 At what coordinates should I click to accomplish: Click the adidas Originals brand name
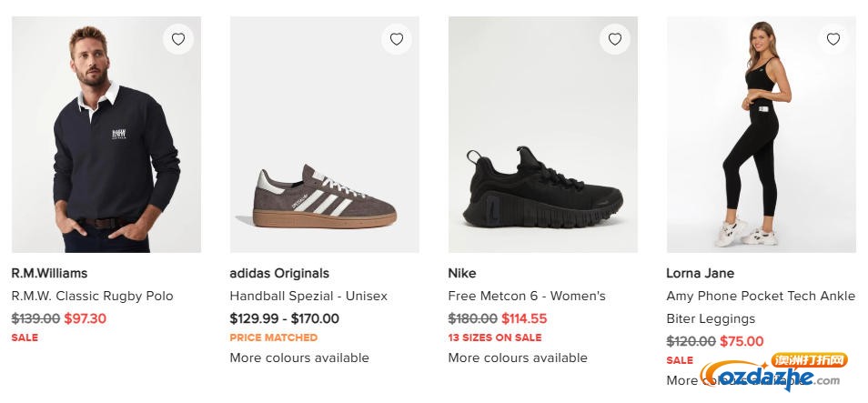click(279, 273)
